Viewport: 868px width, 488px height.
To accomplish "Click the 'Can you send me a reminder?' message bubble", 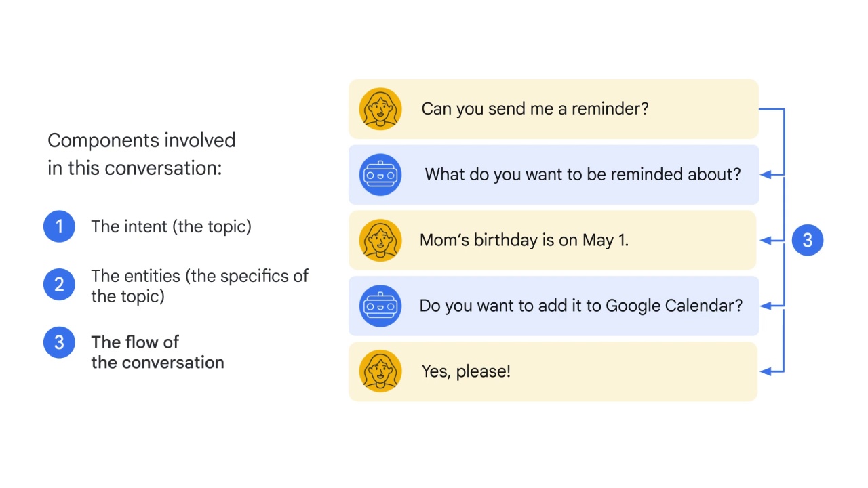I will pos(553,109).
